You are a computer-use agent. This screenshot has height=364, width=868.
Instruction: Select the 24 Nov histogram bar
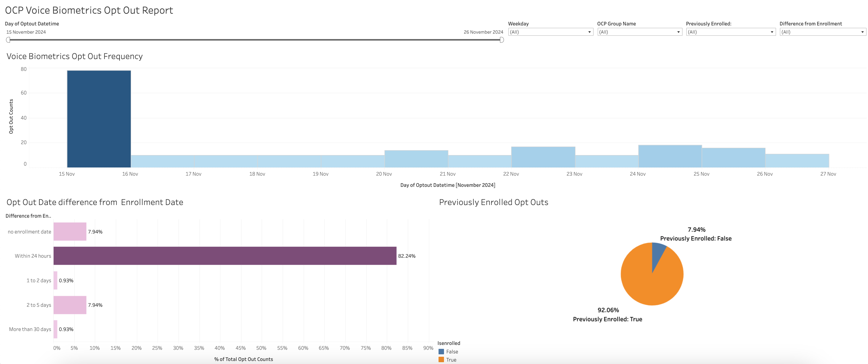670,156
